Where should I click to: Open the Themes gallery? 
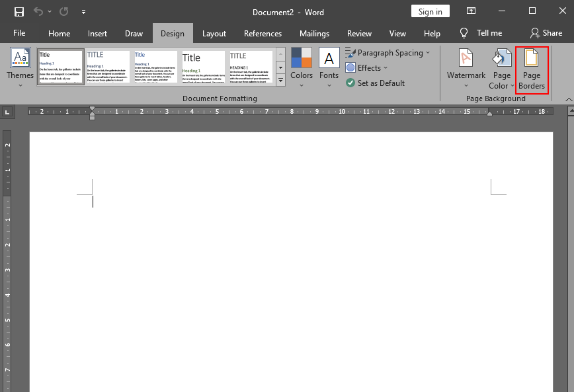click(x=19, y=66)
